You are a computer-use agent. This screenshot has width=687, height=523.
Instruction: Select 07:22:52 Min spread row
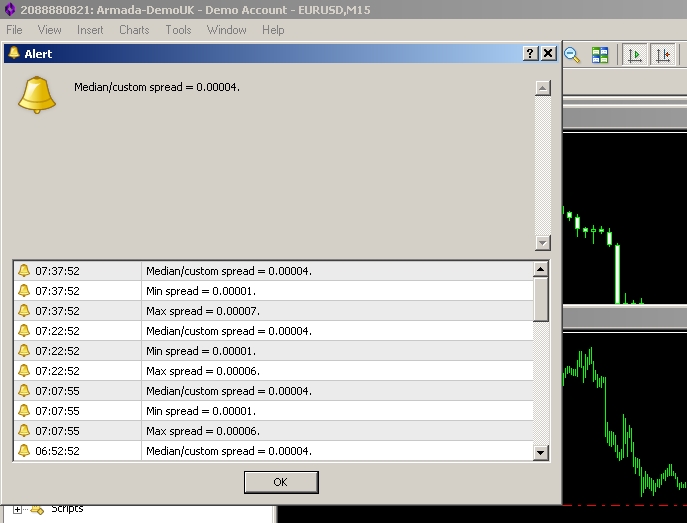coord(273,351)
